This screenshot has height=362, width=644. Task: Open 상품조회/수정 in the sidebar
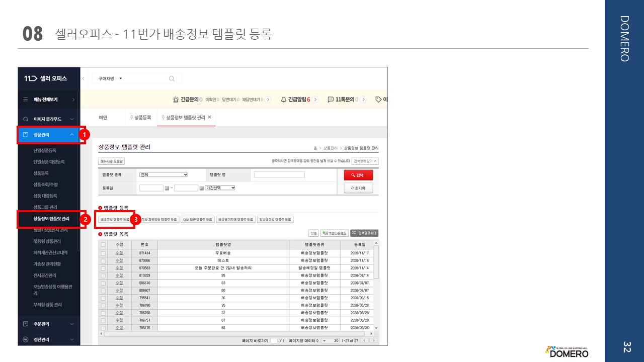45,185
